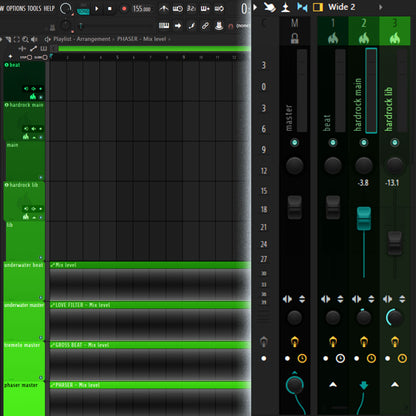Open the OPTIONS menu
Viewport: 416px width, 416px height.
tap(15, 8)
